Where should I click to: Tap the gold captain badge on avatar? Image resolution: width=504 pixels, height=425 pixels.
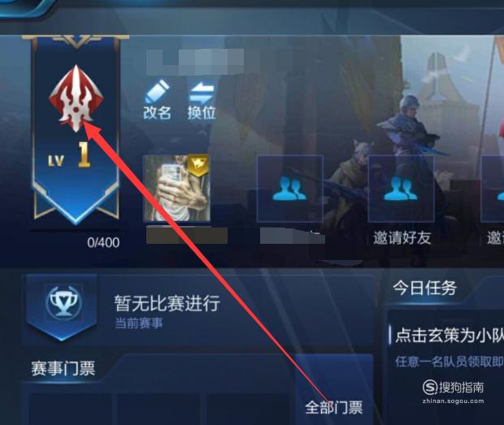pyautogui.click(x=198, y=165)
